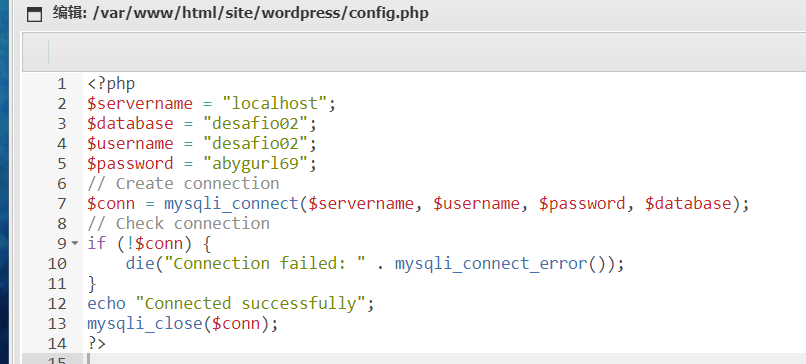806x364 pixels.
Task: Click the mysqli_close($conn) statement
Action: (182, 324)
